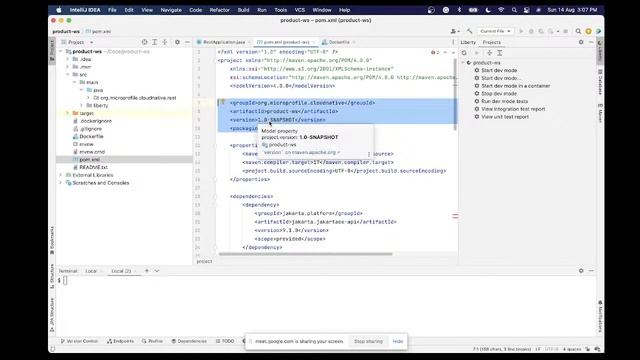Viewport: 640px width, 360px height.
Task: Click in terminal prompt input
Action: point(65,280)
